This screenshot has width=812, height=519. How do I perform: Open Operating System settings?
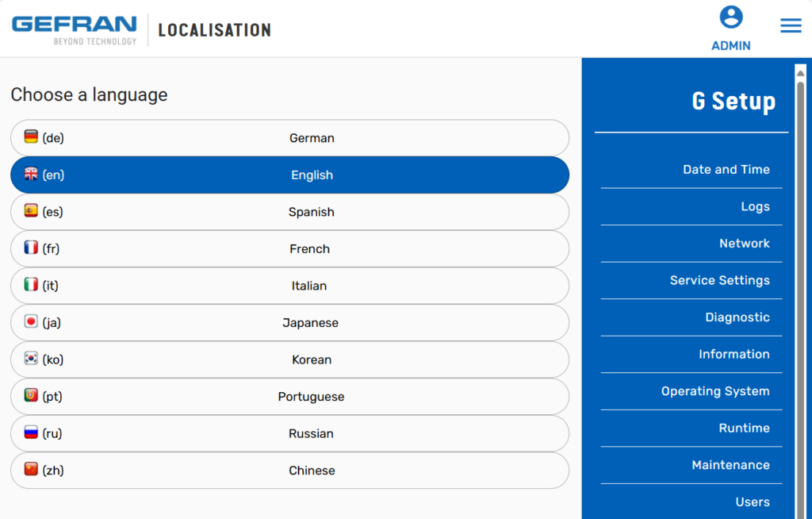[x=715, y=391]
